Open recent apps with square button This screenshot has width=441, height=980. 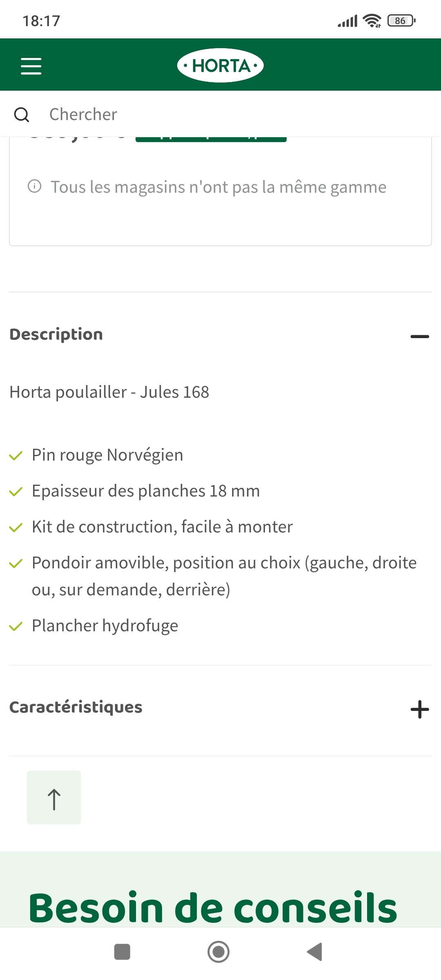[x=122, y=952]
